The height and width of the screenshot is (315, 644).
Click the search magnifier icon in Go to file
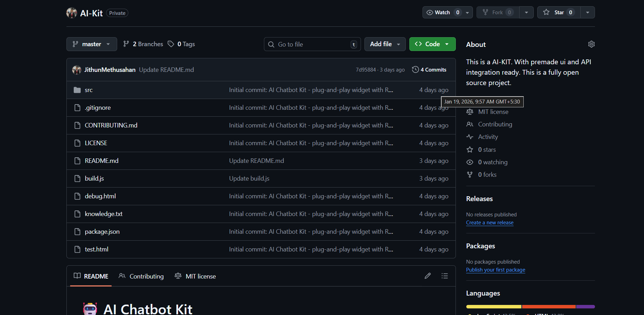pos(271,44)
